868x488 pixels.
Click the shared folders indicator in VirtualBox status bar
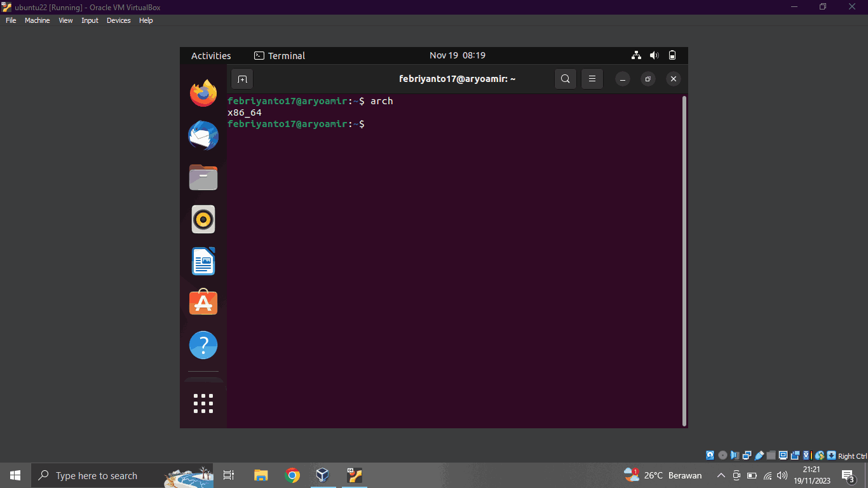pyautogui.click(x=771, y=456)
